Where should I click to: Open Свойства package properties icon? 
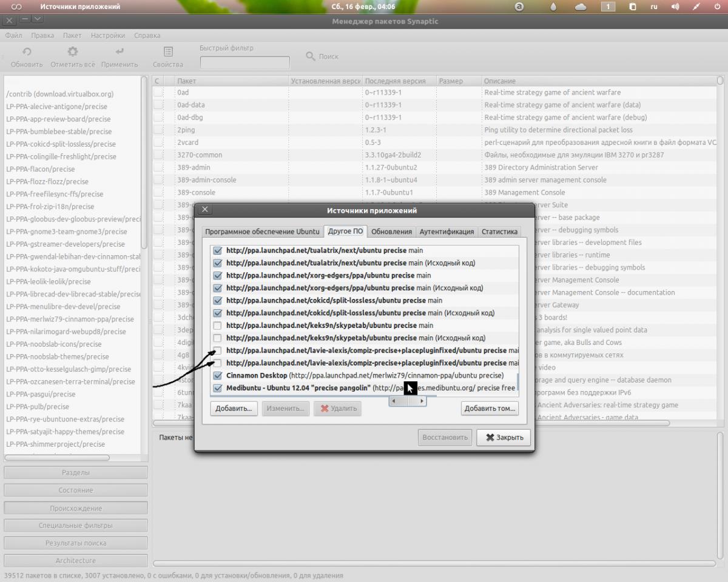[x=168, y=52]
